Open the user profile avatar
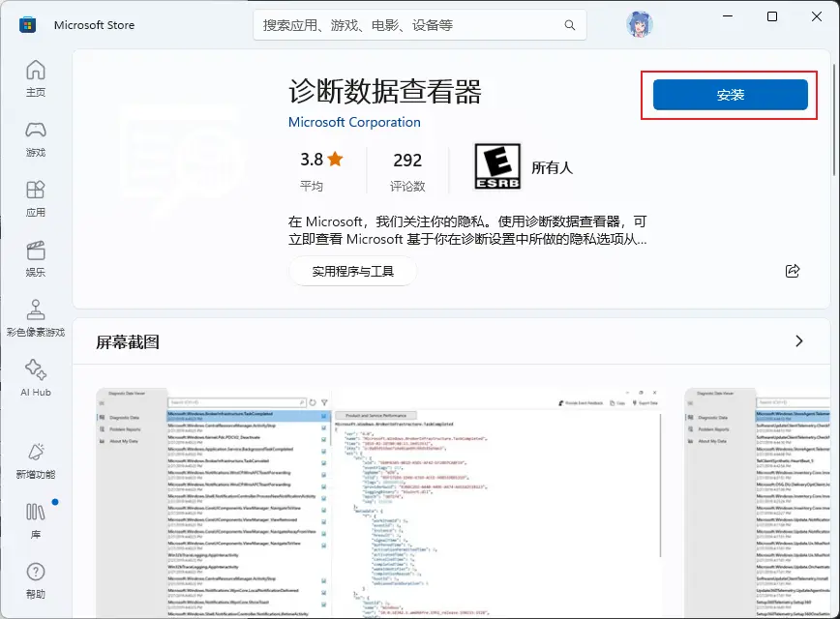 pos(640,23)
